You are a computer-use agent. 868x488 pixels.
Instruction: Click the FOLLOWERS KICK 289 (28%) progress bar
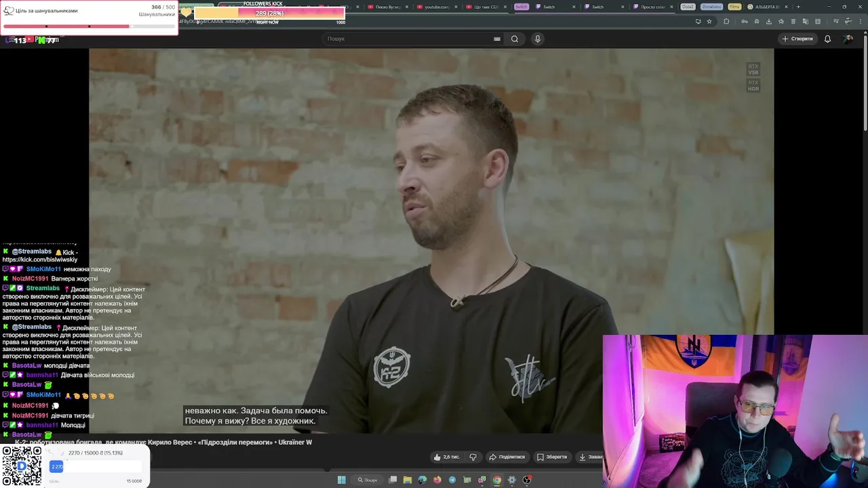(269, 14)
